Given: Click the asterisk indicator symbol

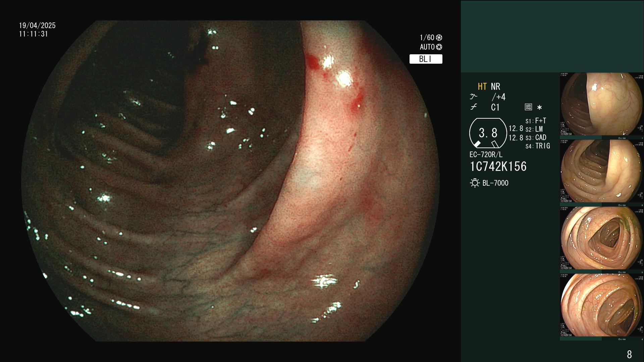Looking at the screenshot, I should click(x=539, y=108).
